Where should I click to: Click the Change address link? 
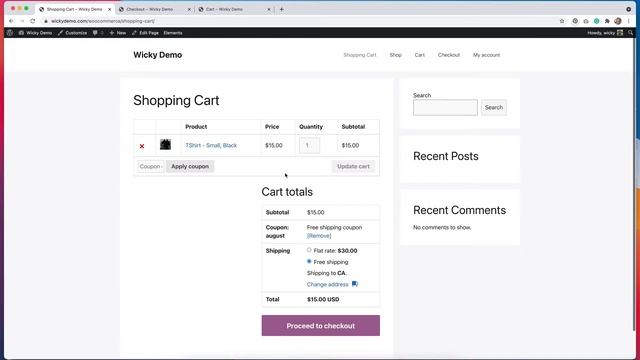(327, 284)
